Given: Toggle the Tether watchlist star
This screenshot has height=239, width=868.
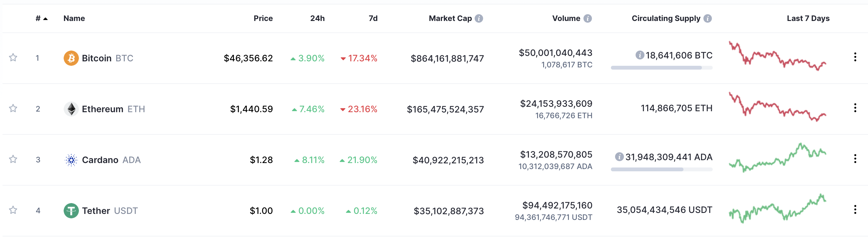Looking at the screenshot, I should (13, 210).
